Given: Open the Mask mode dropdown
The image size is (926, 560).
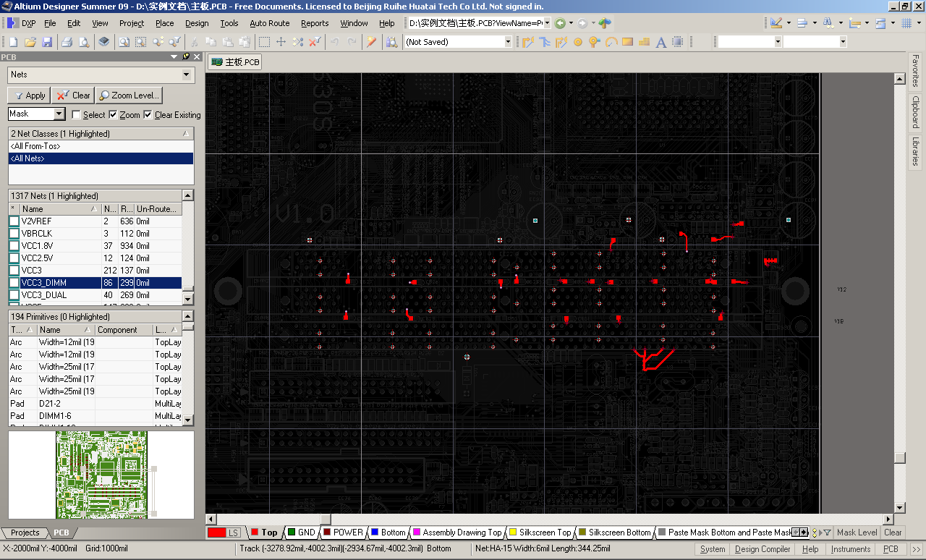Looking at the screenshot, I should [59, 114].
